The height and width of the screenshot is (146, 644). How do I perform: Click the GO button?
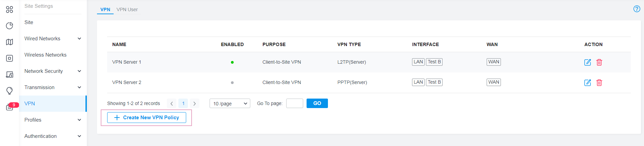click(x=317, y=103)
